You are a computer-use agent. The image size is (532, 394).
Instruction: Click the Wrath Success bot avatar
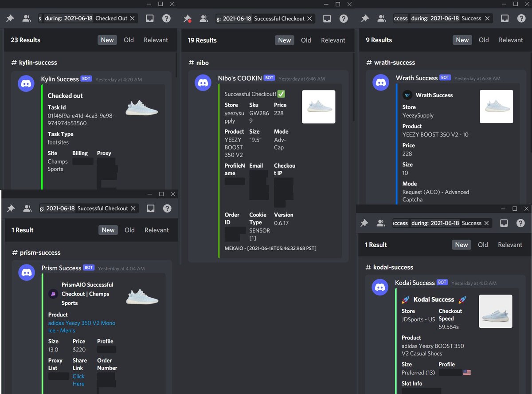(x=381, y=83)
